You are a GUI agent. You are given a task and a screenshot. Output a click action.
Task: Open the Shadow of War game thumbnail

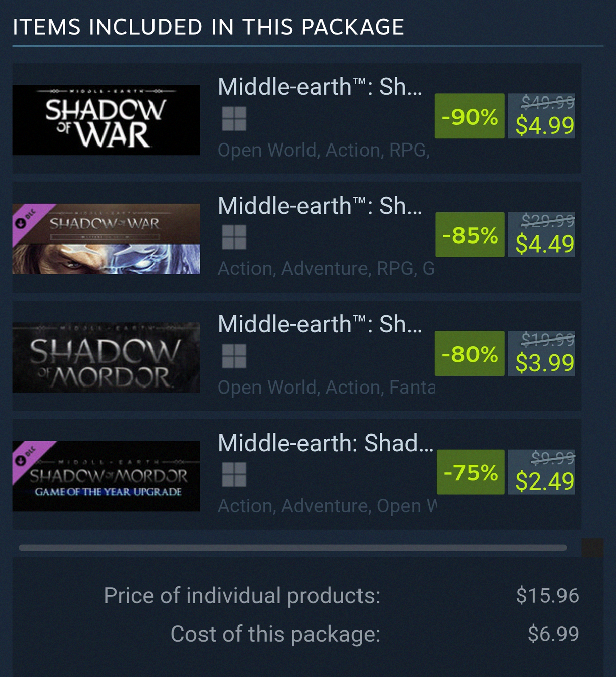[x=106, y=120]
